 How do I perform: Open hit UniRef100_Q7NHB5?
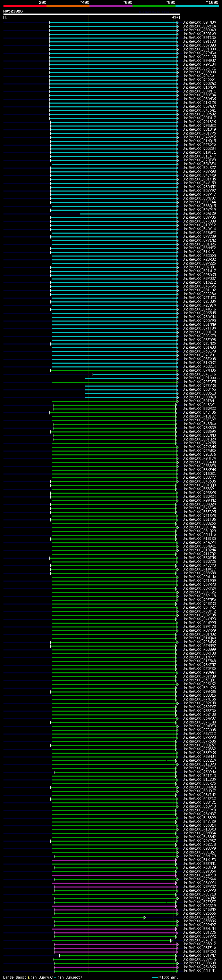(199, 370)
